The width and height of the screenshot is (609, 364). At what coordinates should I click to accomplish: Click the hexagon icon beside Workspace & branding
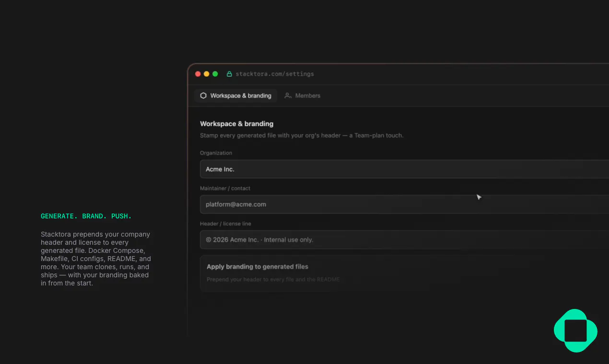click(x=203, y=96)
